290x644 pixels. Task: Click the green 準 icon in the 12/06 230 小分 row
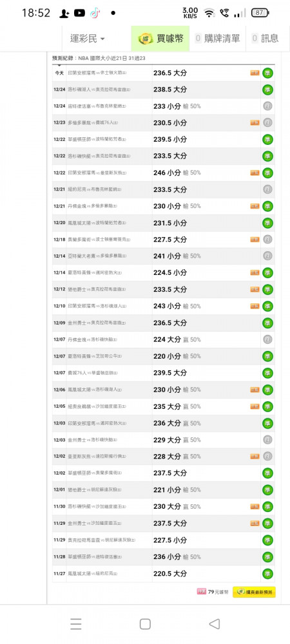click(x=268, y=390)
